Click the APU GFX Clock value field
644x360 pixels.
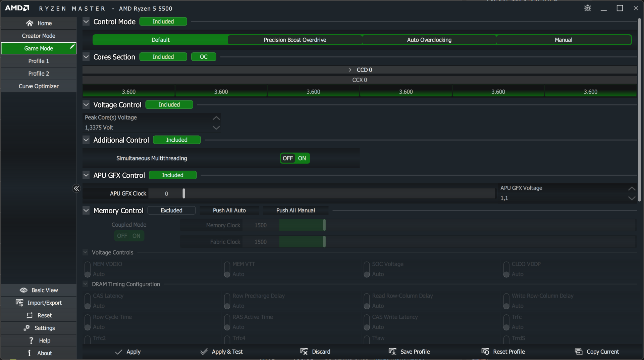pos(166,193)
